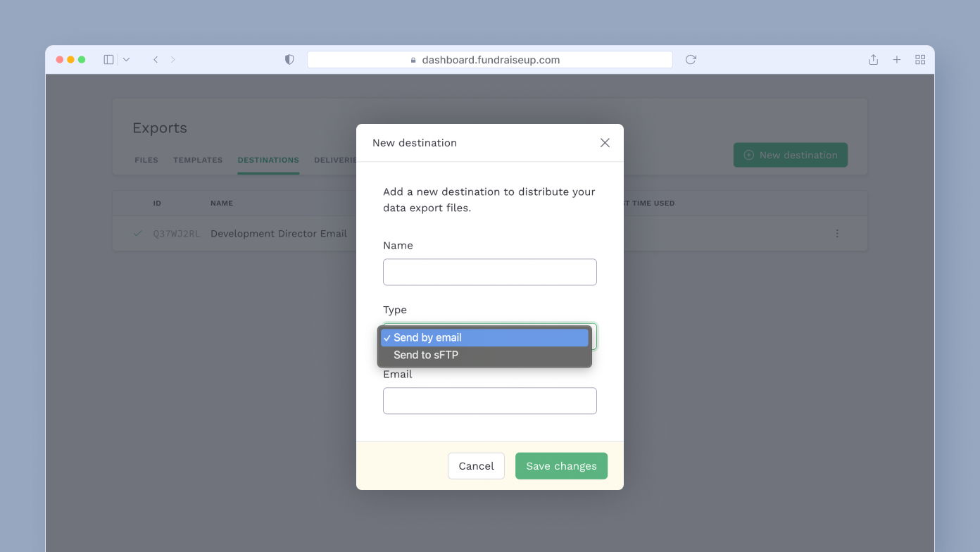Image resolution: width=980 pixels, height=552 pixels.
Task: Reload page with refresh icon
Action: pyautogui.click(x=691, y=60)
